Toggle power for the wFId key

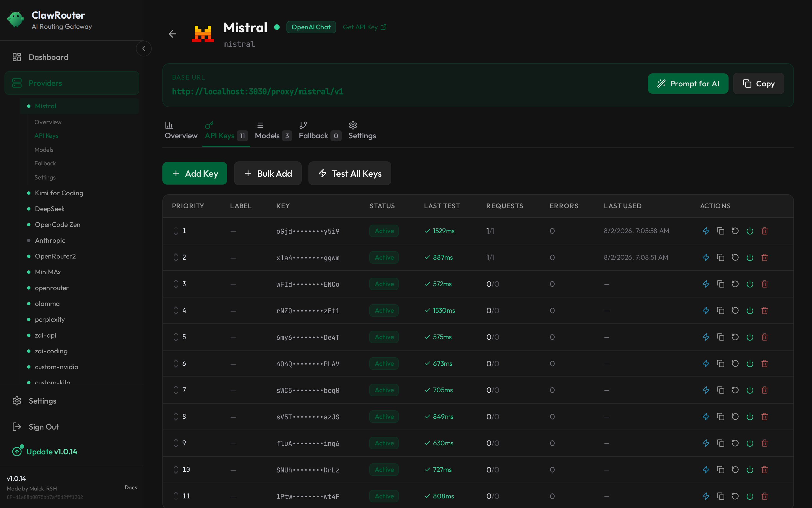[x=750, y=284]
